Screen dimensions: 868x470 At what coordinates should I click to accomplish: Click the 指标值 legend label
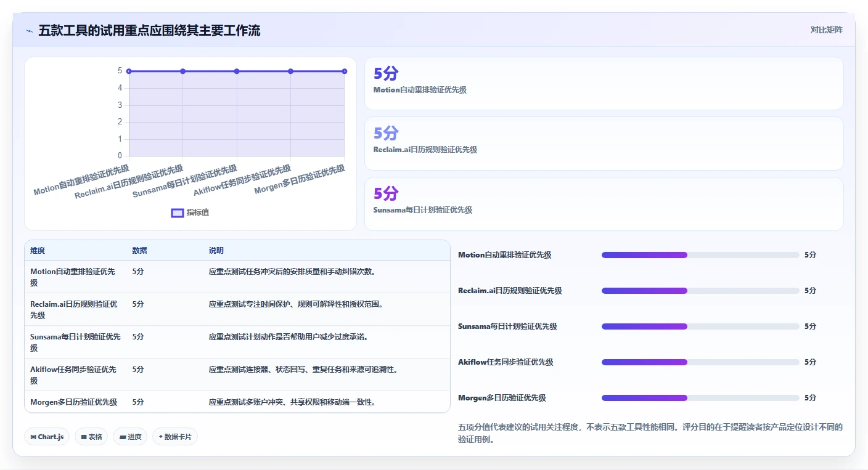198,213
